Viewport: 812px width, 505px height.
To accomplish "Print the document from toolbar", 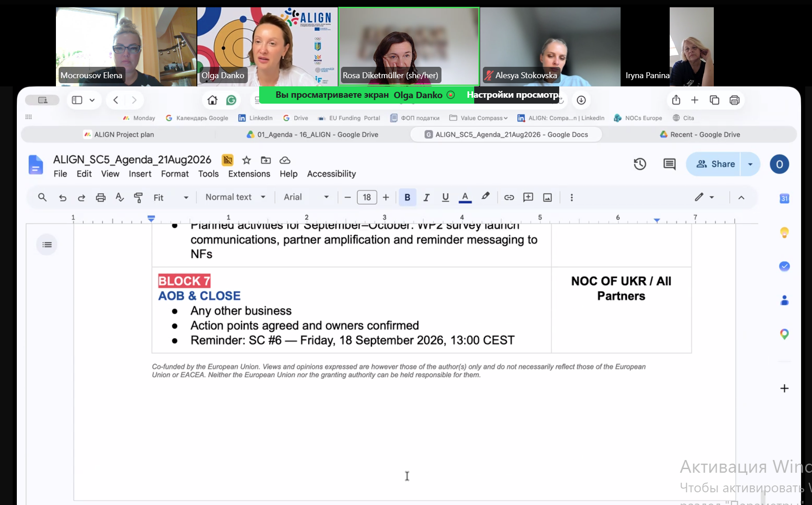I will coord(100,197).
